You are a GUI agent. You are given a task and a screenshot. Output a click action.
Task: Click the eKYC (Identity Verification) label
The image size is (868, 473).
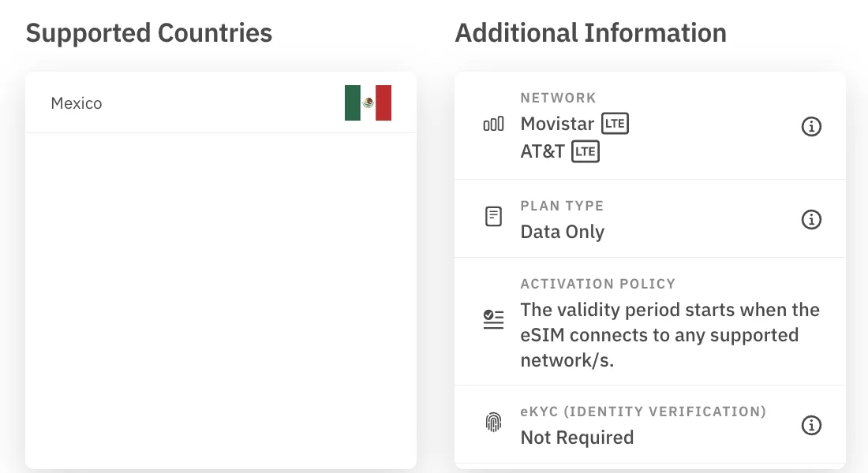643,412
